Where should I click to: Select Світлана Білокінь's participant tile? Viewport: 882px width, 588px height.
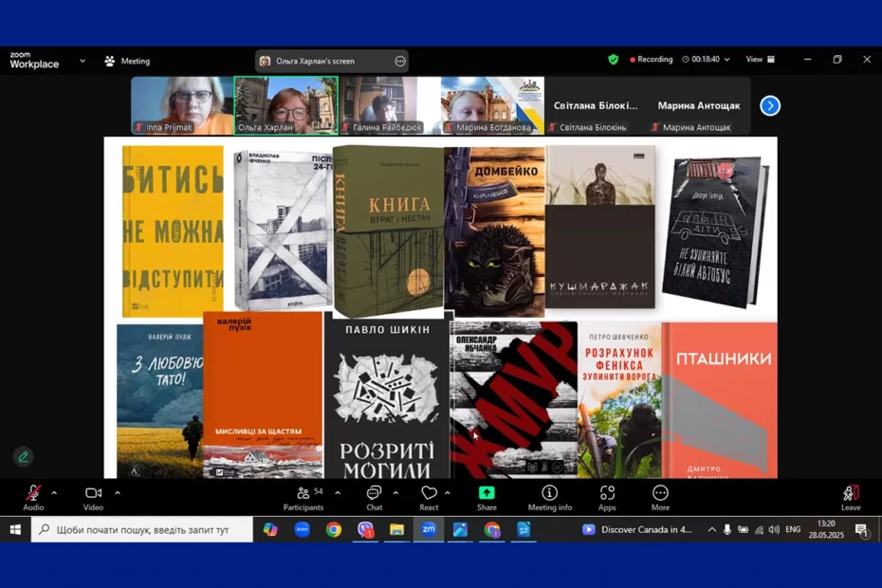point(596,106)
